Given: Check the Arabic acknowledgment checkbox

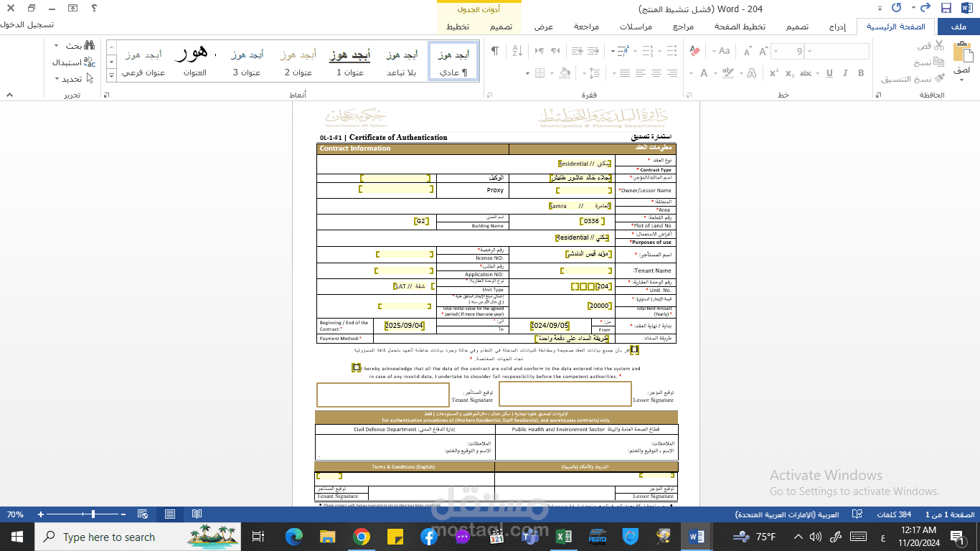Looking at the screenshot, I should point(634,350).
